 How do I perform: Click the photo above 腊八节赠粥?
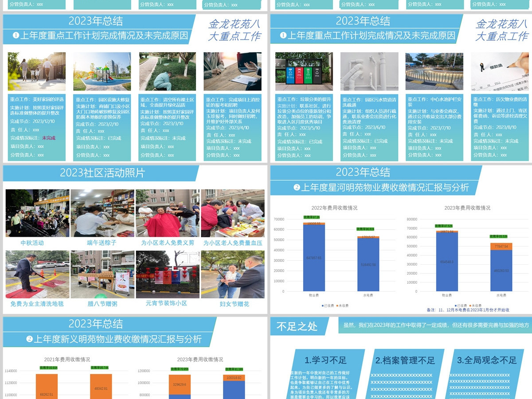click(x=102, y=274)
